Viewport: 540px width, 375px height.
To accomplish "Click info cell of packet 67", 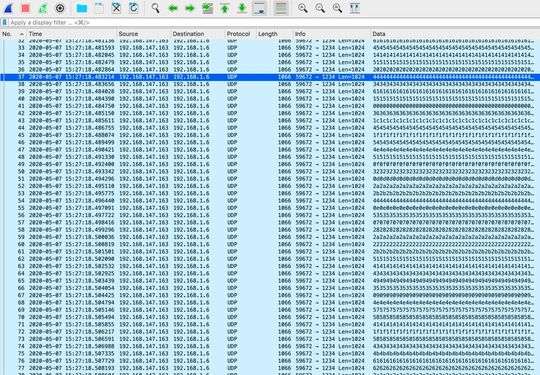I will coord(330,295).
